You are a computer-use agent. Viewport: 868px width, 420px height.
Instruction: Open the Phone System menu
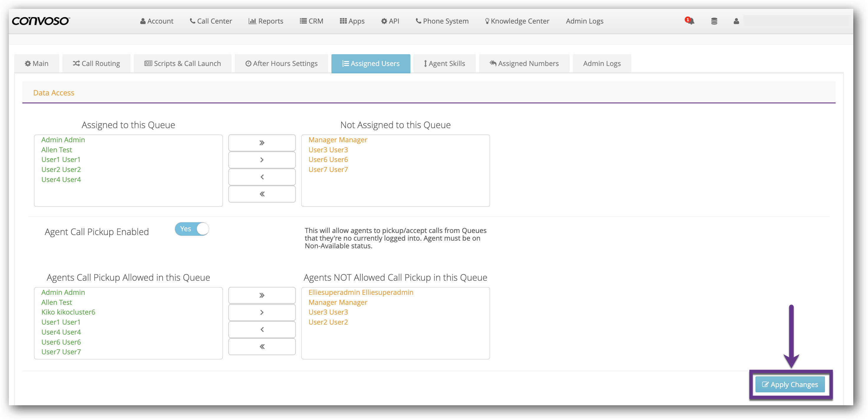pyautogui.click(x=442, y=21)
